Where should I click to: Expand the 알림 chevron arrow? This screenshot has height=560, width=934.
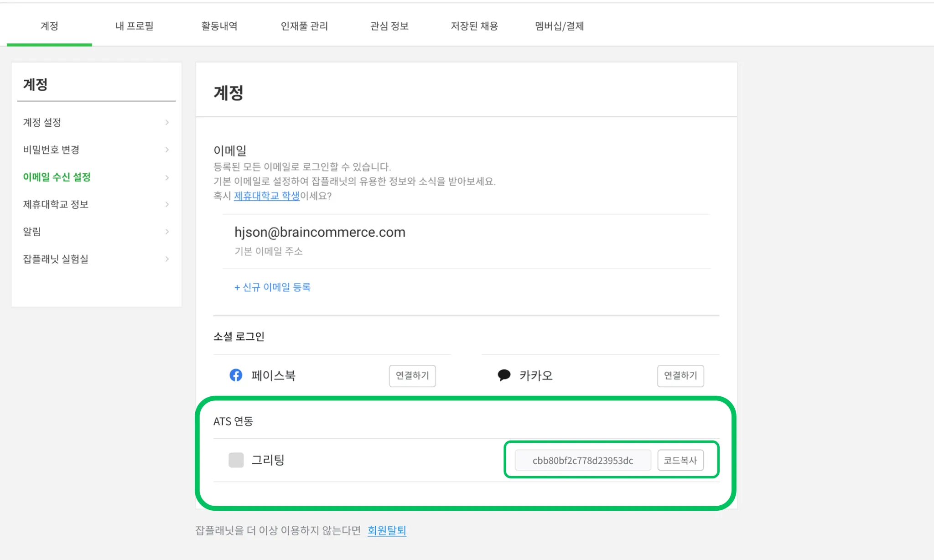coord(167,232)
